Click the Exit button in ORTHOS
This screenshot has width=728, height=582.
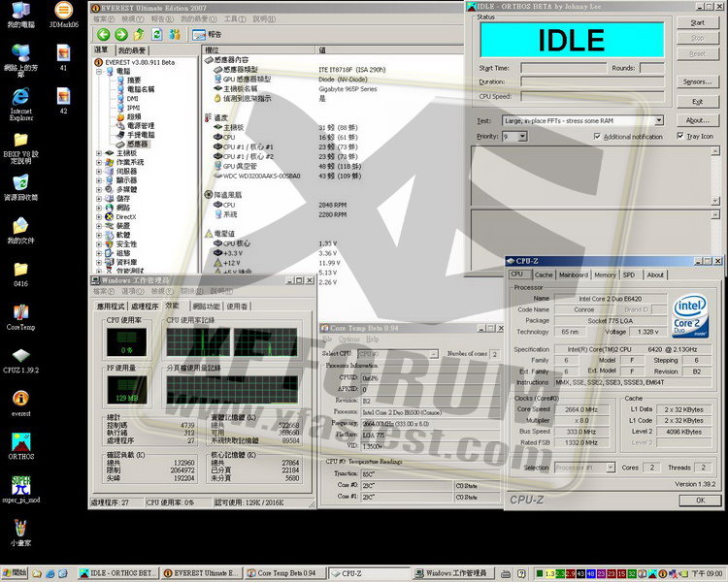tap(697, 101)
